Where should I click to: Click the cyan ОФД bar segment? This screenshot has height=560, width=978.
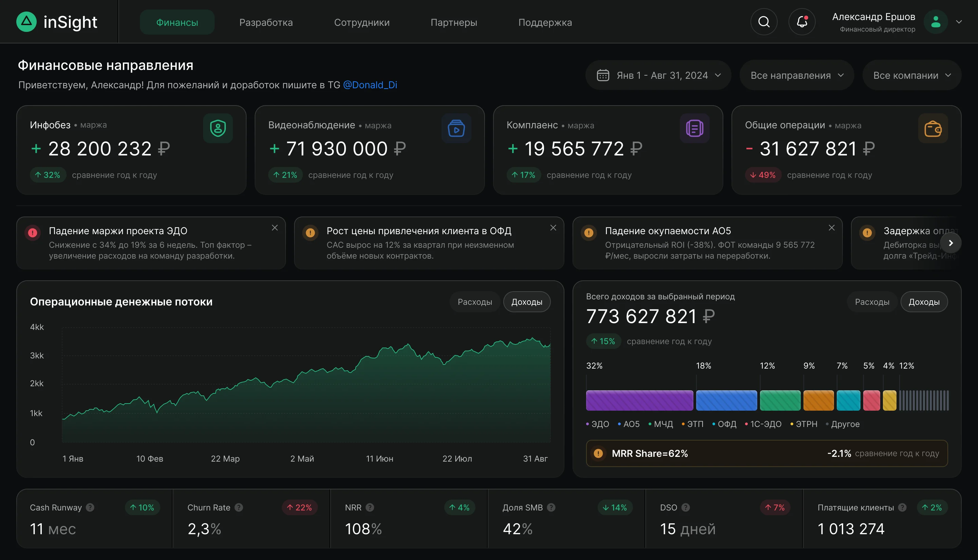848,400
